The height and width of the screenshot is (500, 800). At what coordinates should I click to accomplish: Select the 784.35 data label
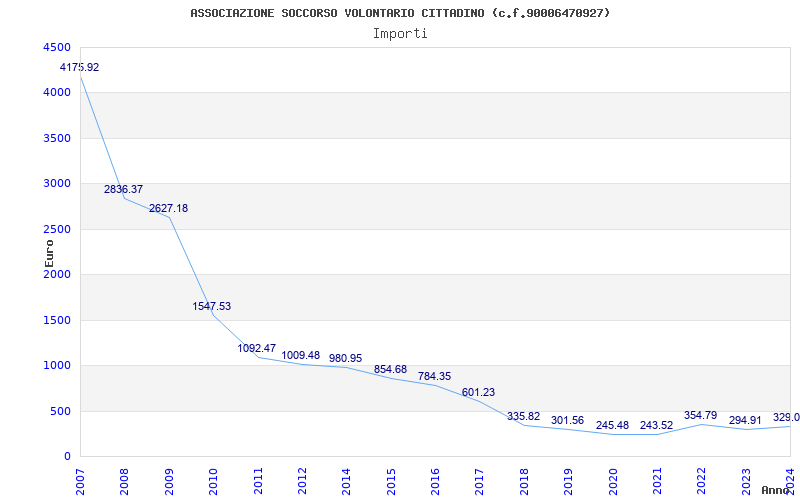[435, 377]
